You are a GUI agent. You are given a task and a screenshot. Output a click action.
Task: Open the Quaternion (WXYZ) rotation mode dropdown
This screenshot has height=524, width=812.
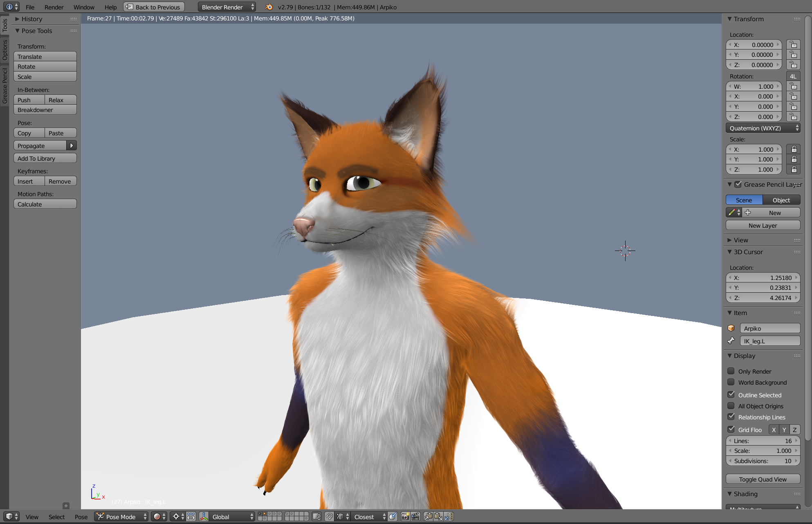click(763, 128)
